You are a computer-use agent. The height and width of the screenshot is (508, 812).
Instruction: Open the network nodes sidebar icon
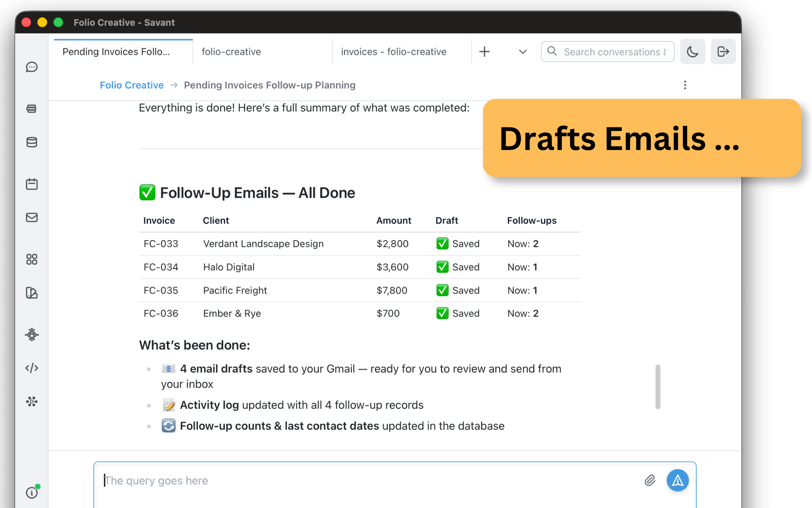32,402
